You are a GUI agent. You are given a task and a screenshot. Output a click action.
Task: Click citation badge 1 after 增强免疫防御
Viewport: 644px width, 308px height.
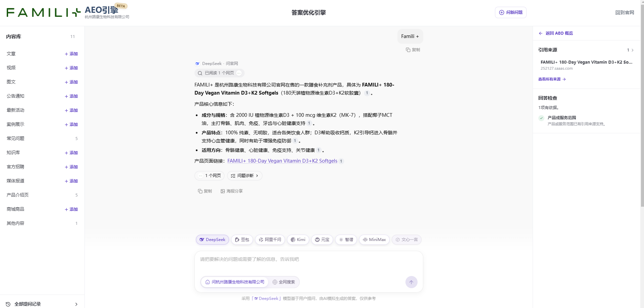pos(295,141)
